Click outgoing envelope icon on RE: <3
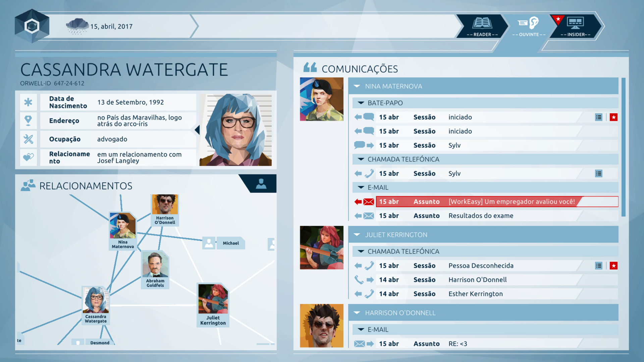The image size is (644, 362). pyautogui.click(x=360, y=344)
